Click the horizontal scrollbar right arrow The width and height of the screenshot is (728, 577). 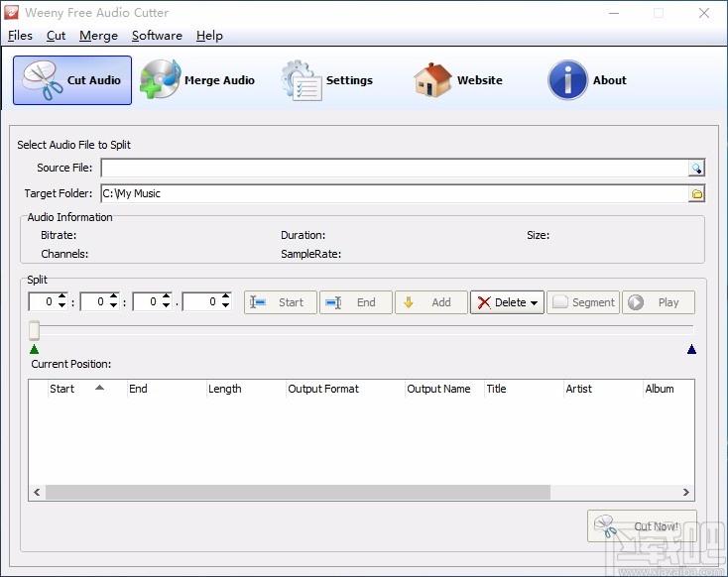click(x=685, y=492)
